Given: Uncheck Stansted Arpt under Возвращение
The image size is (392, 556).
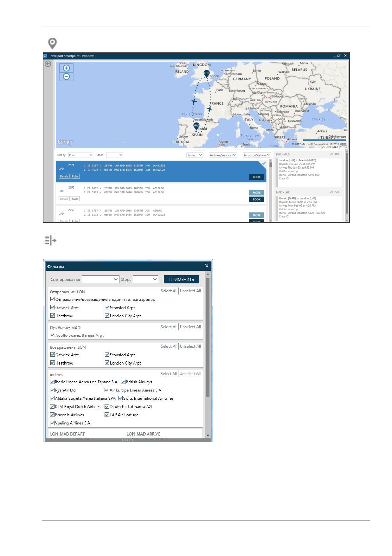Looking at the screenshot, I should click(107, 354).
